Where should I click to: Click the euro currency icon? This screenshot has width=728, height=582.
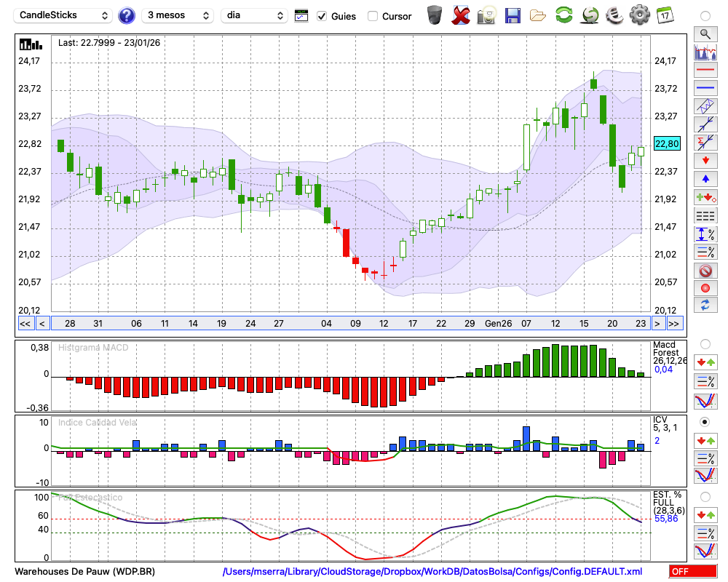pos(614,15)
